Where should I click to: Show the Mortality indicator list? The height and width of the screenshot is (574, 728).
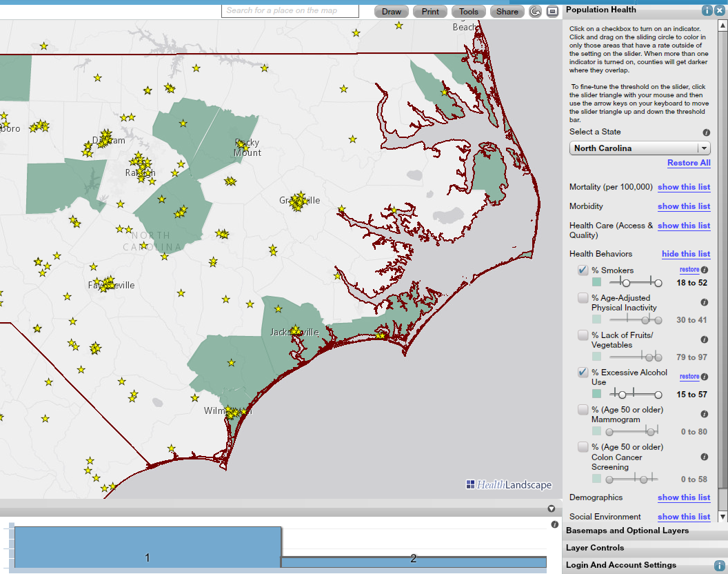(x=683, y=187)
